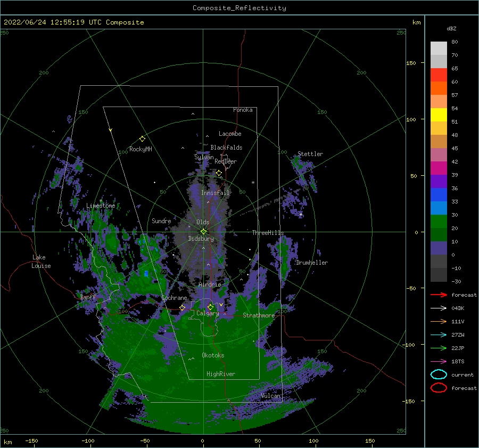
Task: Click the 18TS legend label
Action: [x=458, y=362]
